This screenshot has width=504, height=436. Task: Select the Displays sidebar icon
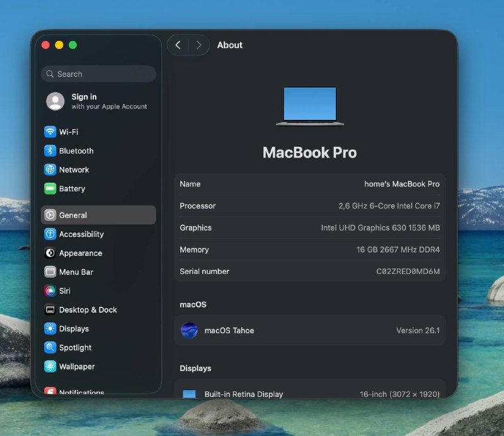pos(51,328)
